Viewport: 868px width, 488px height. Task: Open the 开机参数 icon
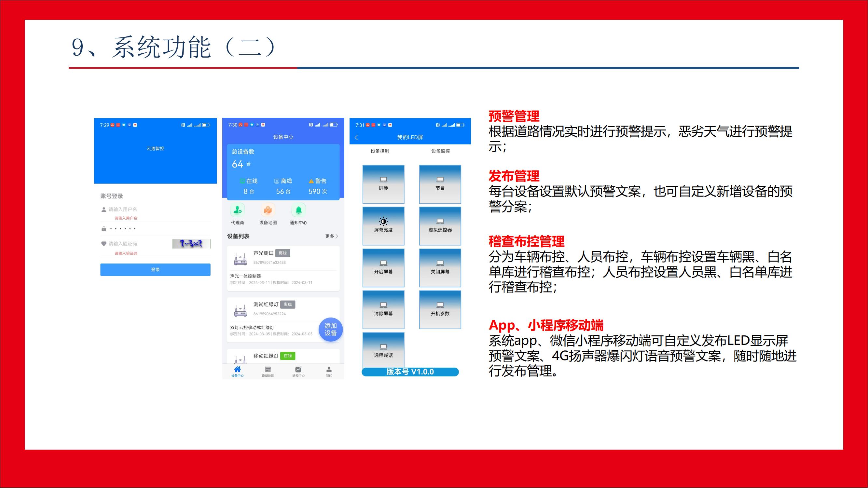[439, 309]
